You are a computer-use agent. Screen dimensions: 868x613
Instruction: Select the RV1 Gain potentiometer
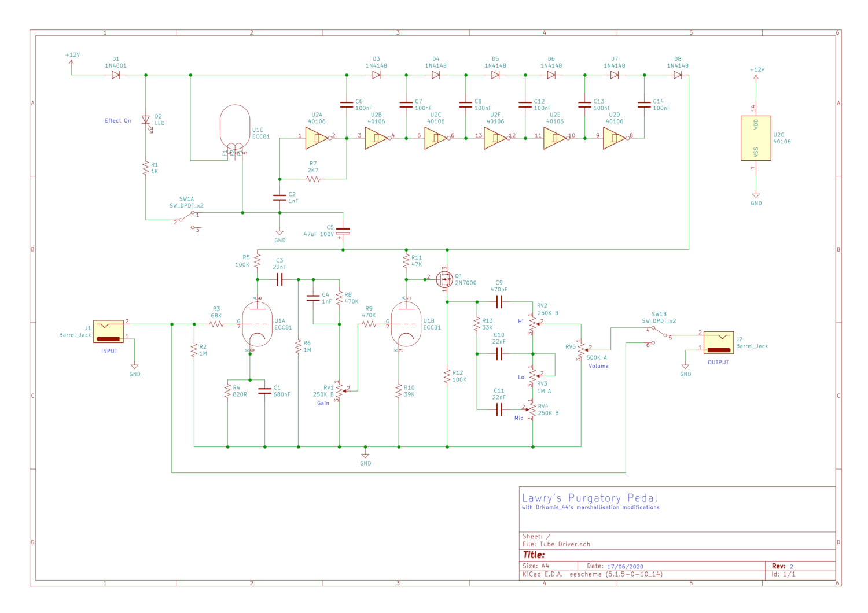coord(340,391)
